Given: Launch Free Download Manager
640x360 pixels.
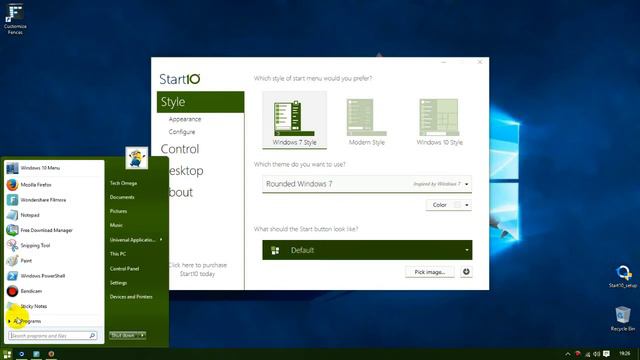Looking at the screenshot, I should click(54, 230).
